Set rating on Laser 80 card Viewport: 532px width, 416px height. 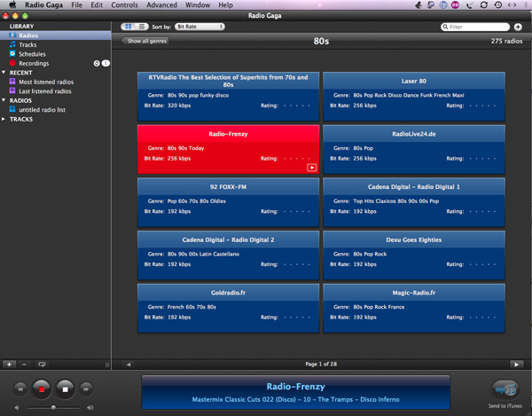(482, 106)
